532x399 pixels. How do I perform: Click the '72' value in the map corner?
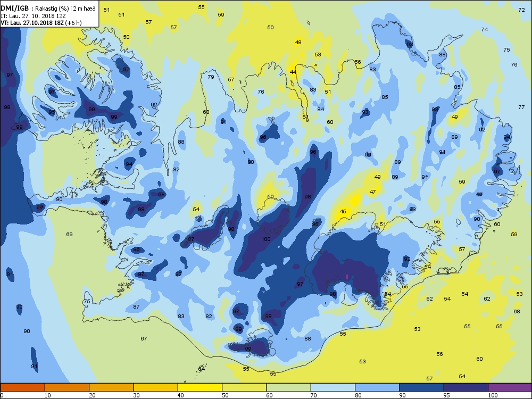coord(522,10)
